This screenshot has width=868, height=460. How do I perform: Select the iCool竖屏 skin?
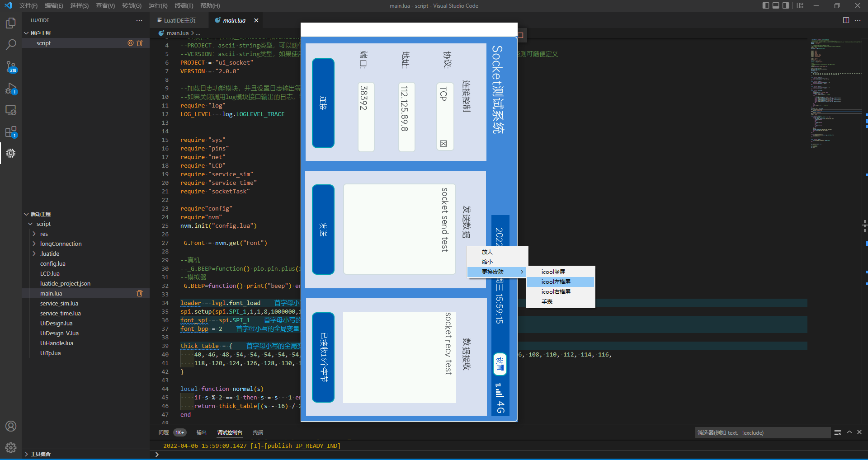pyautogui.click(x=561, y=272)
